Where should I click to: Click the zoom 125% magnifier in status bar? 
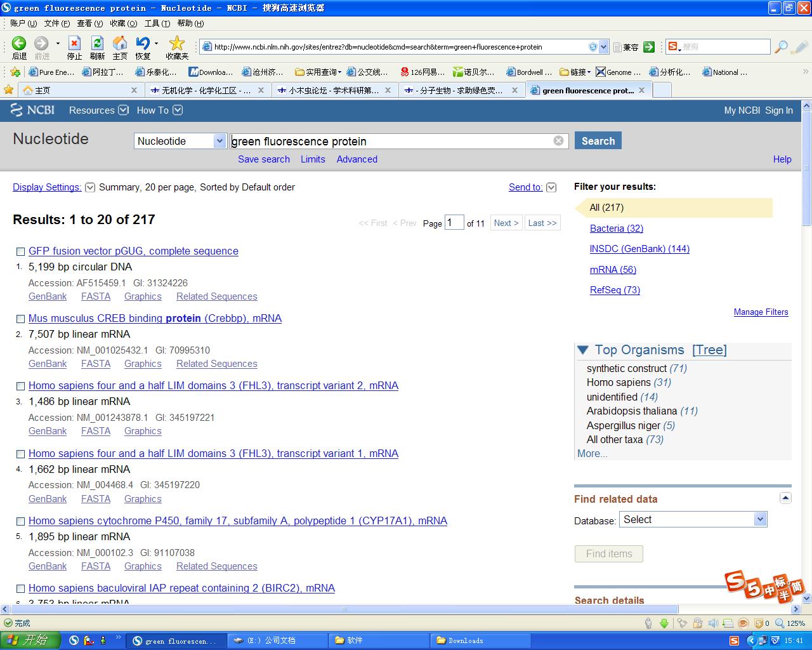(780, 623)
